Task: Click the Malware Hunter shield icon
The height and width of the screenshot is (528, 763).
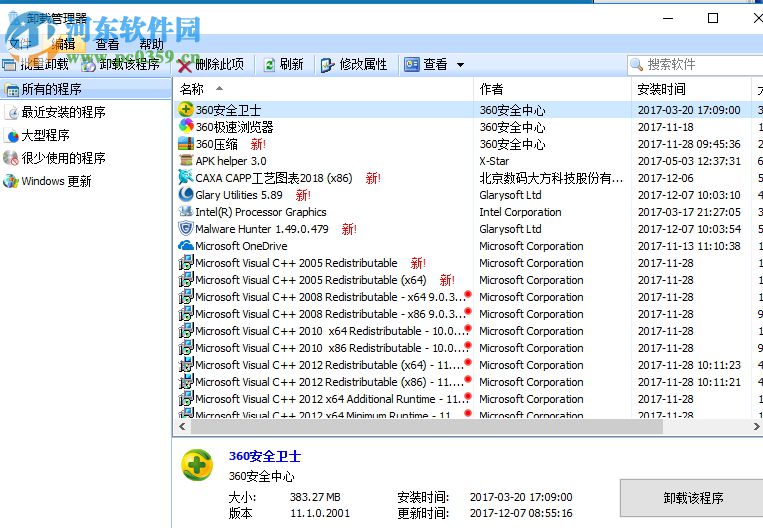Action: [186, 228]
